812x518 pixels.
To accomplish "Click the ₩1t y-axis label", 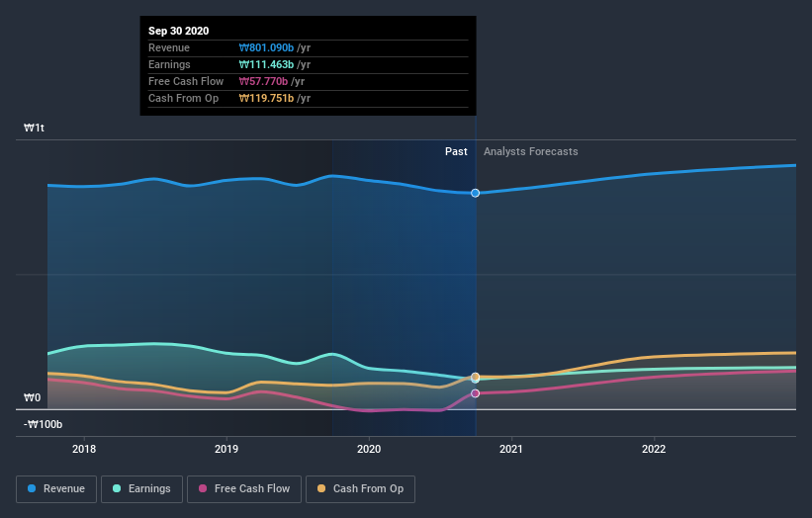I will (x=35, y=128).
